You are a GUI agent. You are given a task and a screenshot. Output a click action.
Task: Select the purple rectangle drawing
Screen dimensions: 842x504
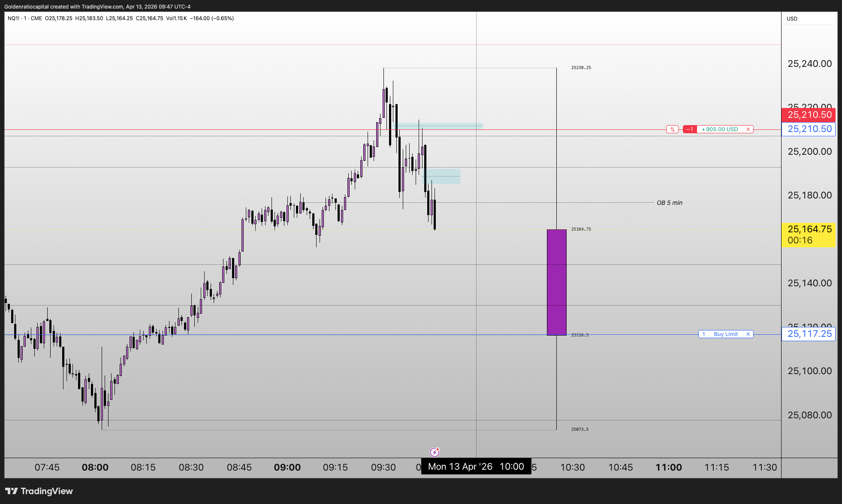556,282
